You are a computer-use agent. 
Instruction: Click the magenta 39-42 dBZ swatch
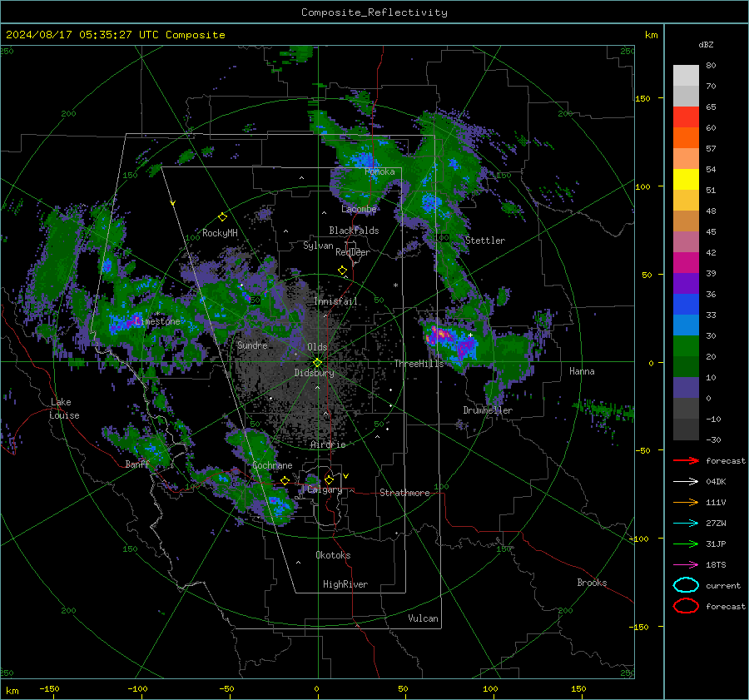pyautogui.click(x=686, y=263)
